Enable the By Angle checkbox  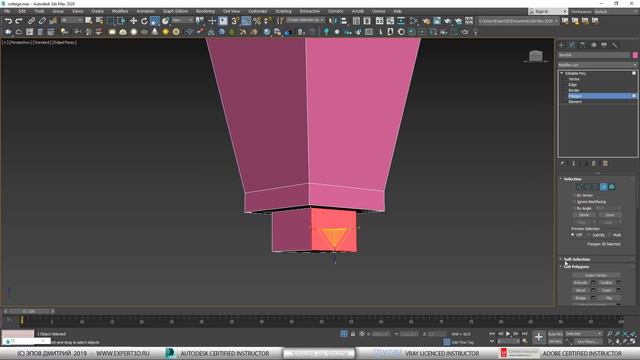574,208
